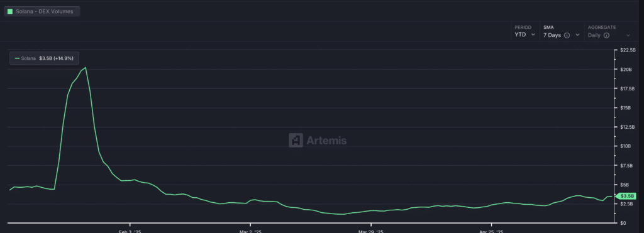Viewport: 644px width, 233px height.
Task: Click the Solana - DEX Volumes legend chip
Action: click(x=42, y=11)
